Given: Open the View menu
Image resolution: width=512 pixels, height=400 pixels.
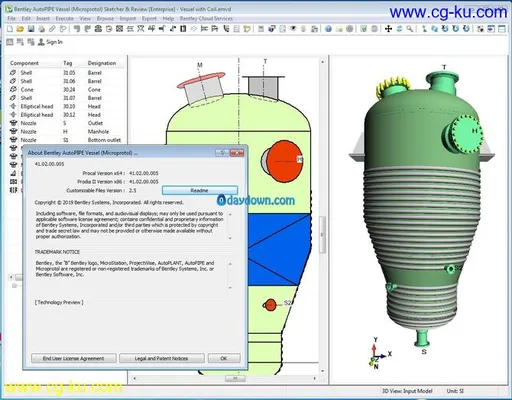Looking at the screenshot, I should pos(85,18).
